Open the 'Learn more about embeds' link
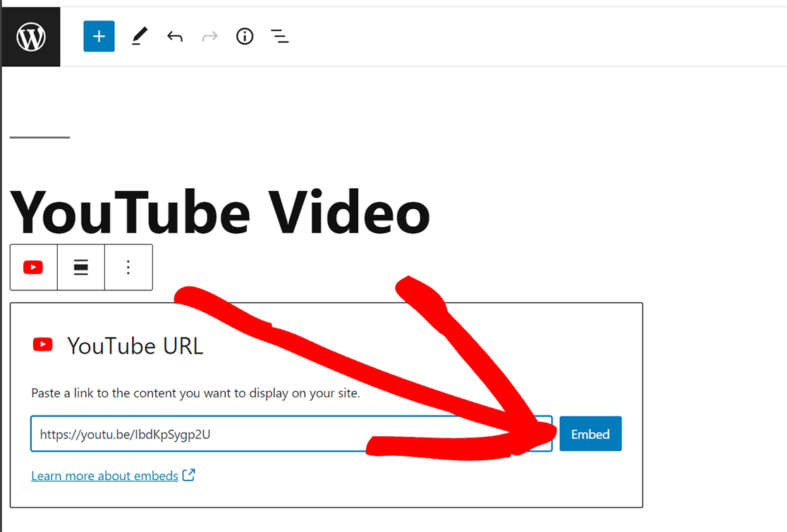Screen dimensions: 787x532 coord(103,475)
